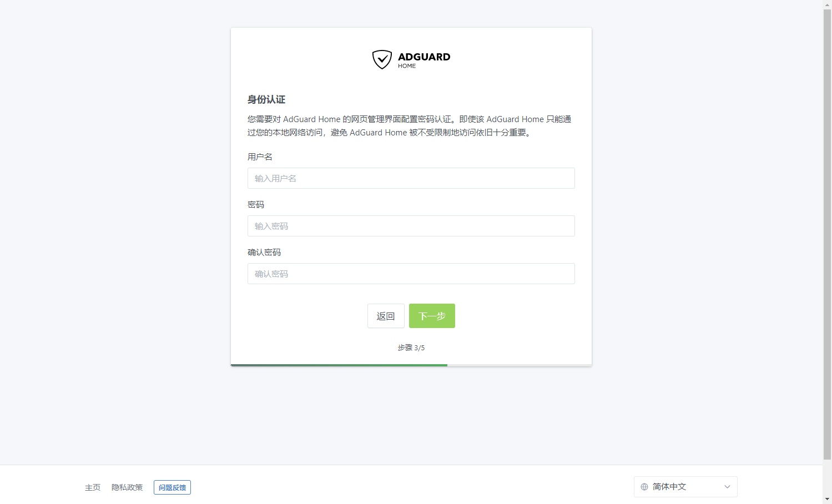Click the vertical scrollbar thumb
Image resolution: width=832 pixels, height=504 pixels.
pyautogui.click(x=827, y=234)
